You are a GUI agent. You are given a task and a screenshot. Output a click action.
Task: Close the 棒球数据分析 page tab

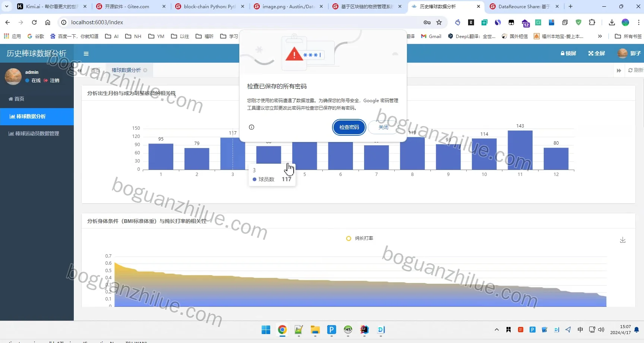(145, 70)
